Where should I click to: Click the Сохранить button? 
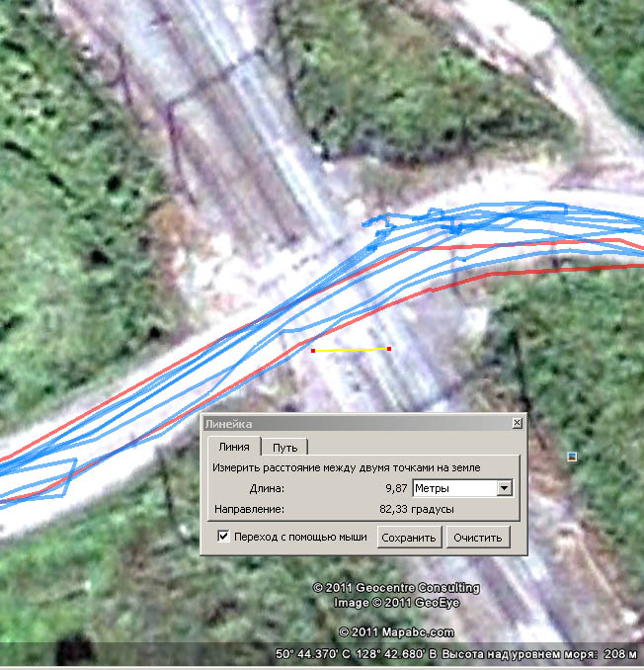(x=409, y=538)
